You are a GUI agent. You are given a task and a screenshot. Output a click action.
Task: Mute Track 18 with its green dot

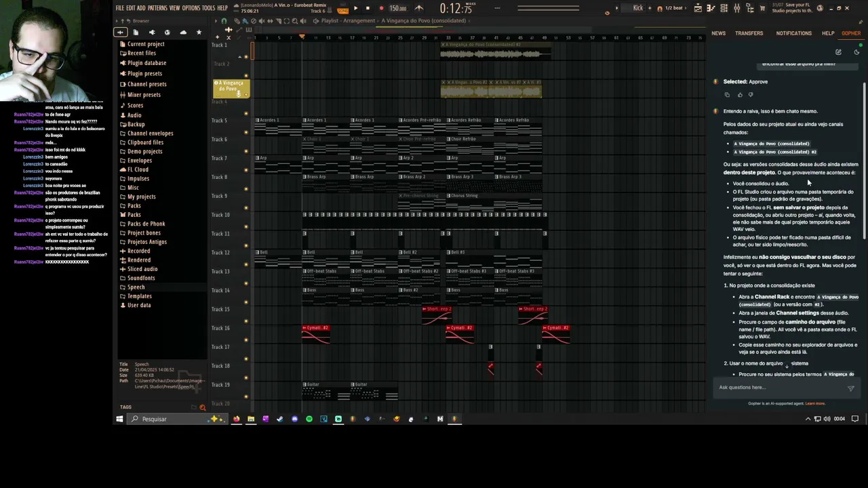245,378
